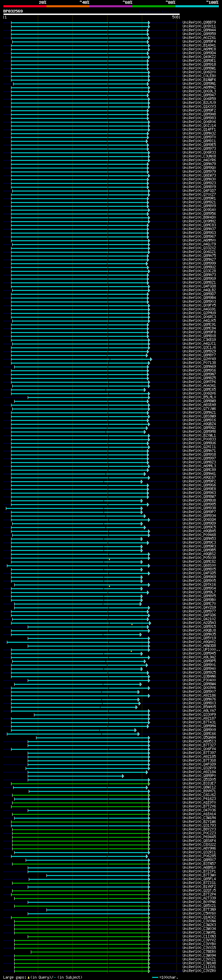Select hit UniRef100_Q68S00

(199, 566)
